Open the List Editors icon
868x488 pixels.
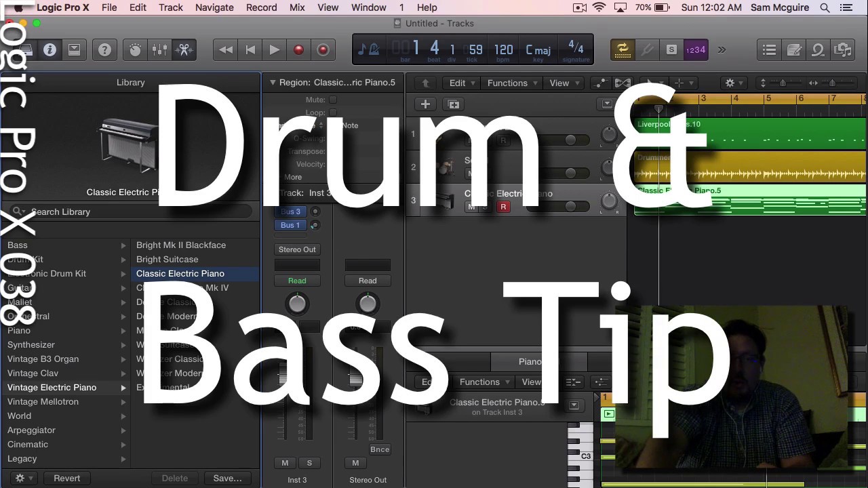(x=769, y=49)
